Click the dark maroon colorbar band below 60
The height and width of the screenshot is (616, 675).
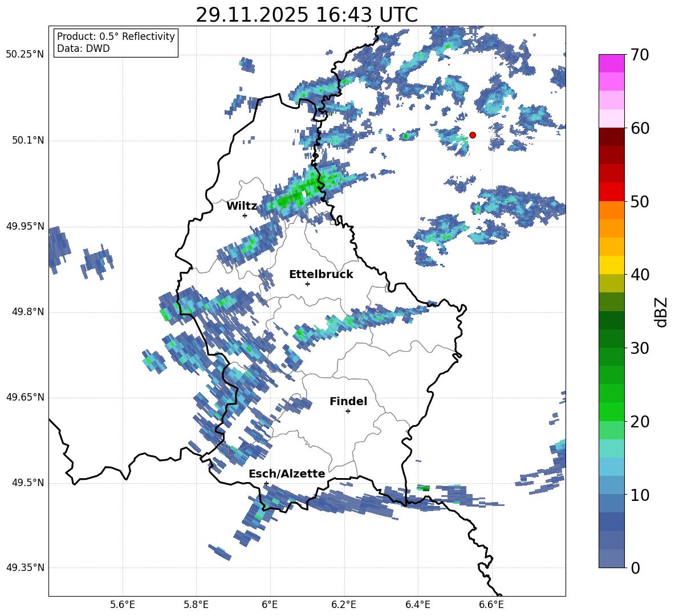tap(611, 137)
